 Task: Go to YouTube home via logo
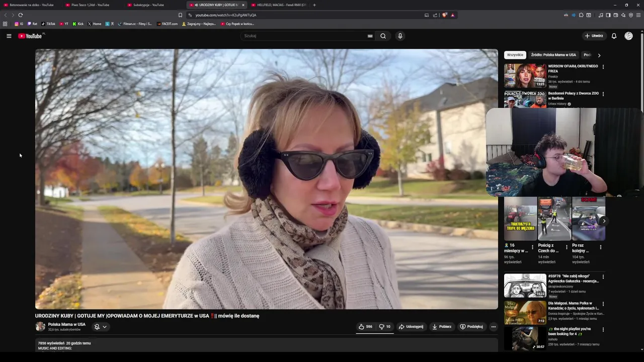(x=30, y=36)
